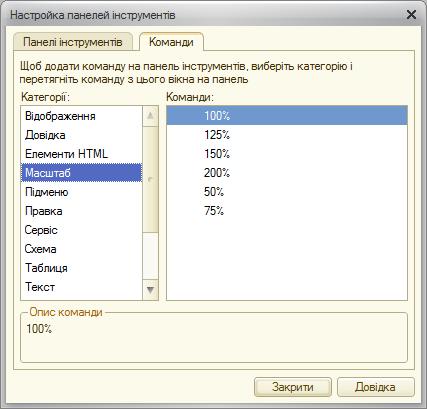Select Елементи HTML category

81,154
